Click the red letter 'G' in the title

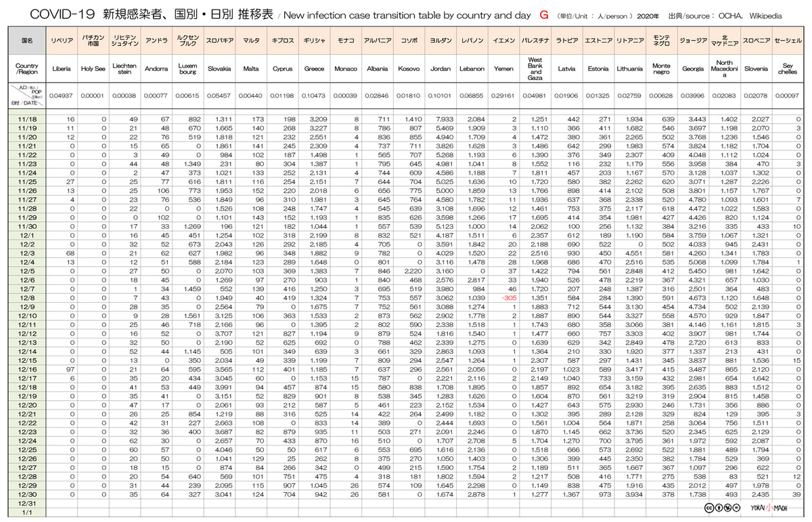543,14
